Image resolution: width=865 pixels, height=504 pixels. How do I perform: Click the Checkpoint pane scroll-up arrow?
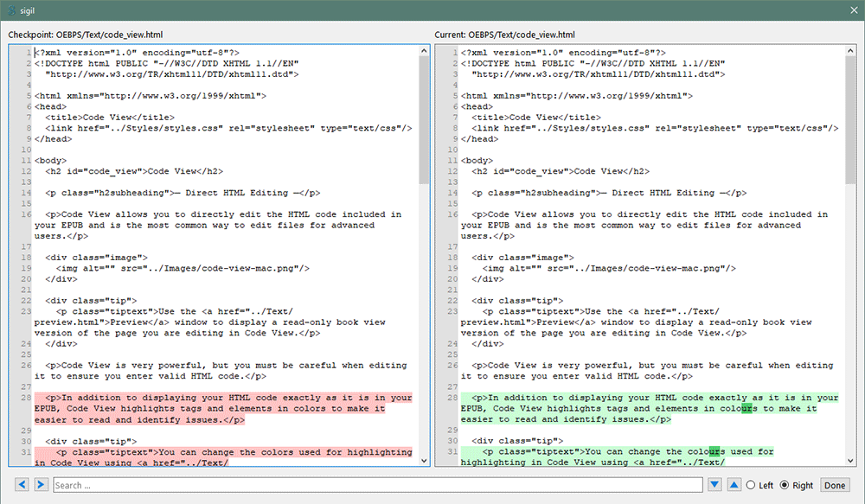point(424,51)
